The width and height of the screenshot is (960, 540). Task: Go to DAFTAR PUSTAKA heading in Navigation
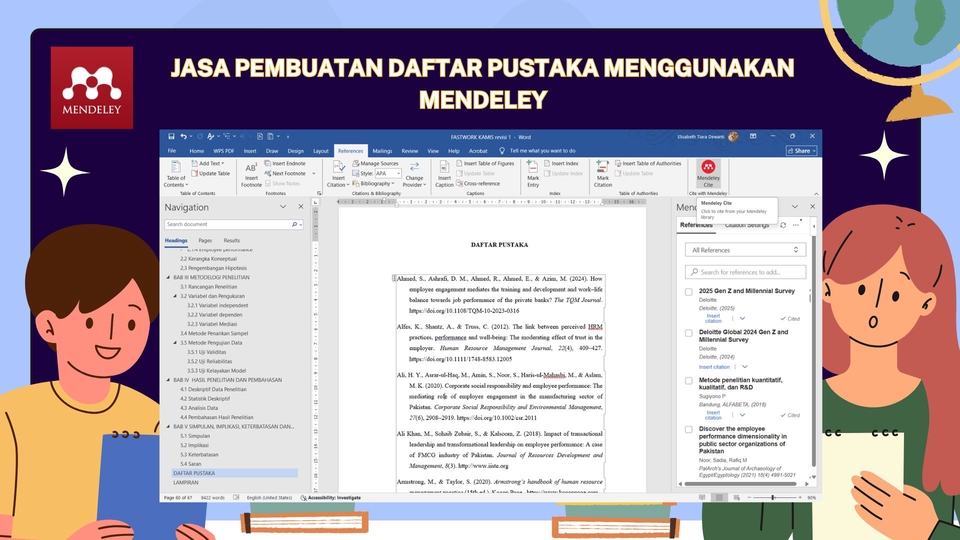click(234, 473)
